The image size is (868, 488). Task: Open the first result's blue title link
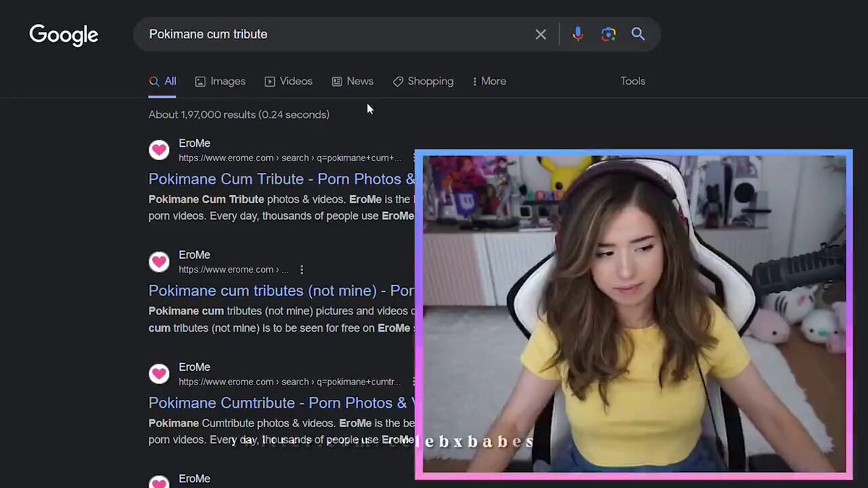282,179
